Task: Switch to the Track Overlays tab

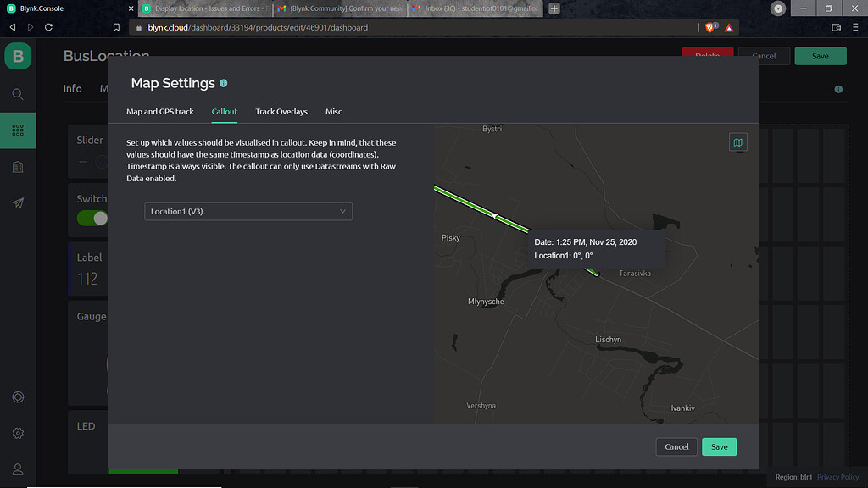Action: (281, 111)
